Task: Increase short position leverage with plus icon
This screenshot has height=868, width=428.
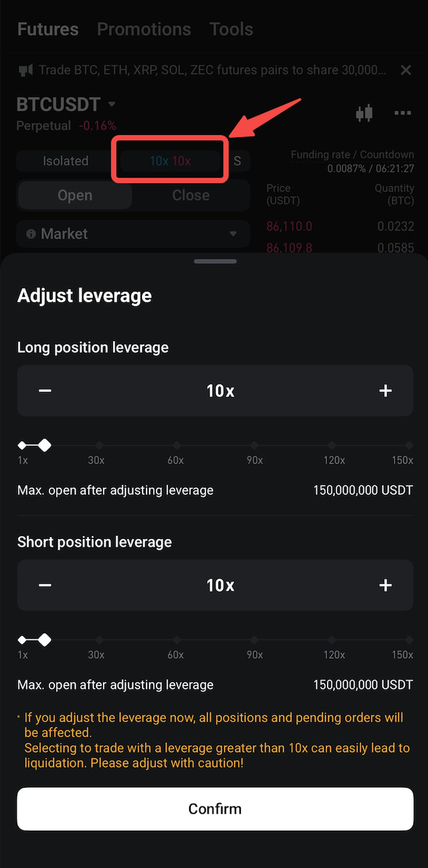Action: [385, 585]
